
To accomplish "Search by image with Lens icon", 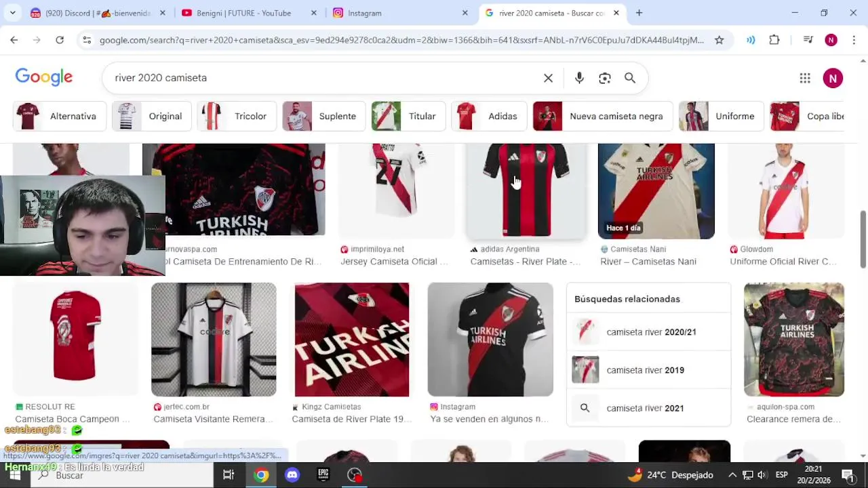I will (605, 78).
